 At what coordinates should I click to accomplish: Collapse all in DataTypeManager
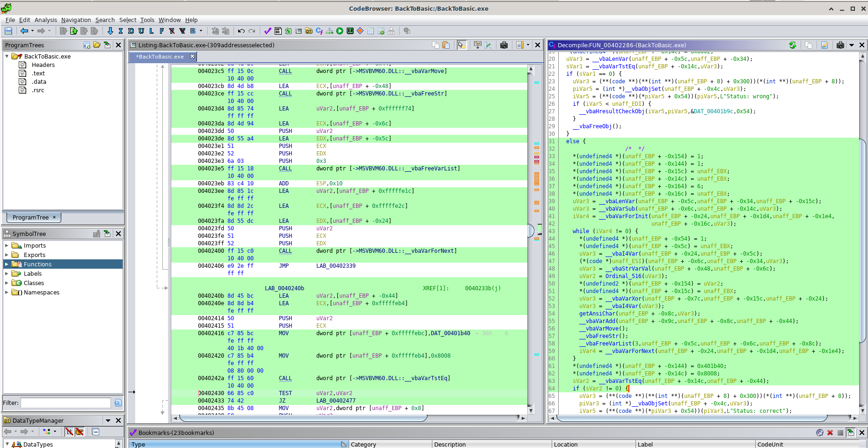click(x=95, y=432)
